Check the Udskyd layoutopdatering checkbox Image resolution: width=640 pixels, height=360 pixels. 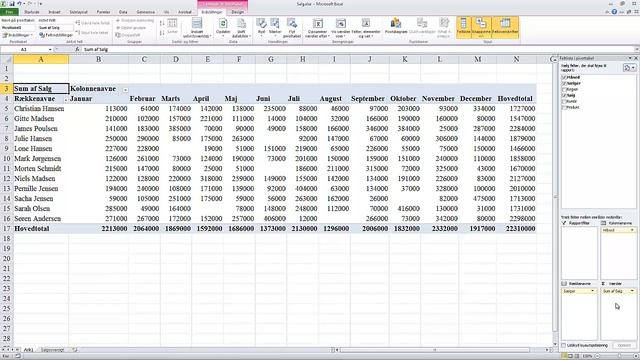[564, 345]
